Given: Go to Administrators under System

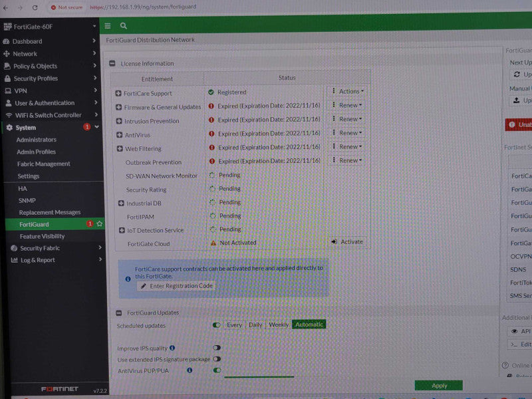Looking at the screenshot, I should pos(37,140).
